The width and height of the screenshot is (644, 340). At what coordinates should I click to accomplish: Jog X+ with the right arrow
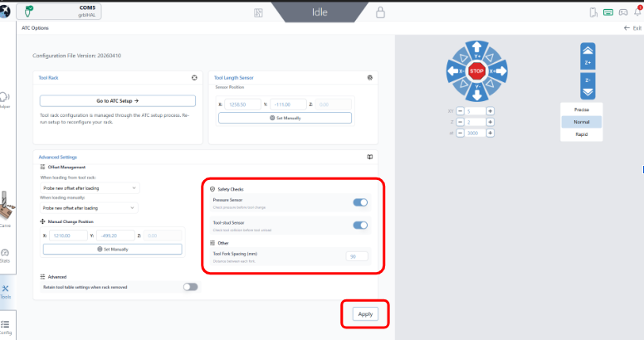(499, 71)
